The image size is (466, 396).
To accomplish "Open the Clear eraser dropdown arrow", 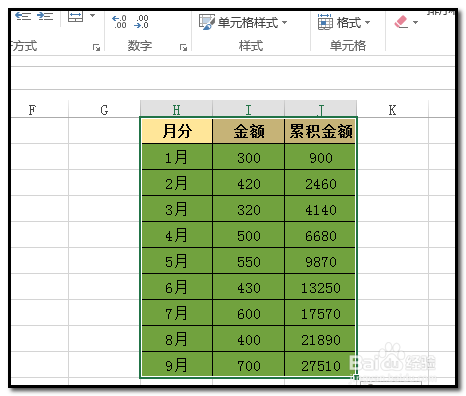I will (x=415, y=22).
